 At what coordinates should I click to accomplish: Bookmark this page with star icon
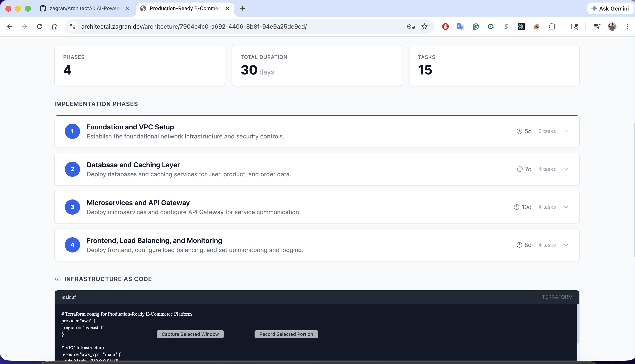coord(424,27)
